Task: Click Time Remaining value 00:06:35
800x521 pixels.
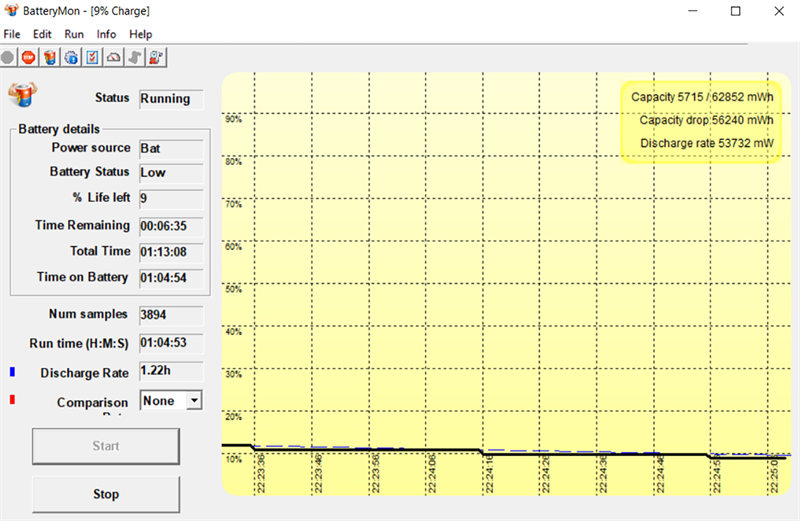Action: tap(171, 226)
